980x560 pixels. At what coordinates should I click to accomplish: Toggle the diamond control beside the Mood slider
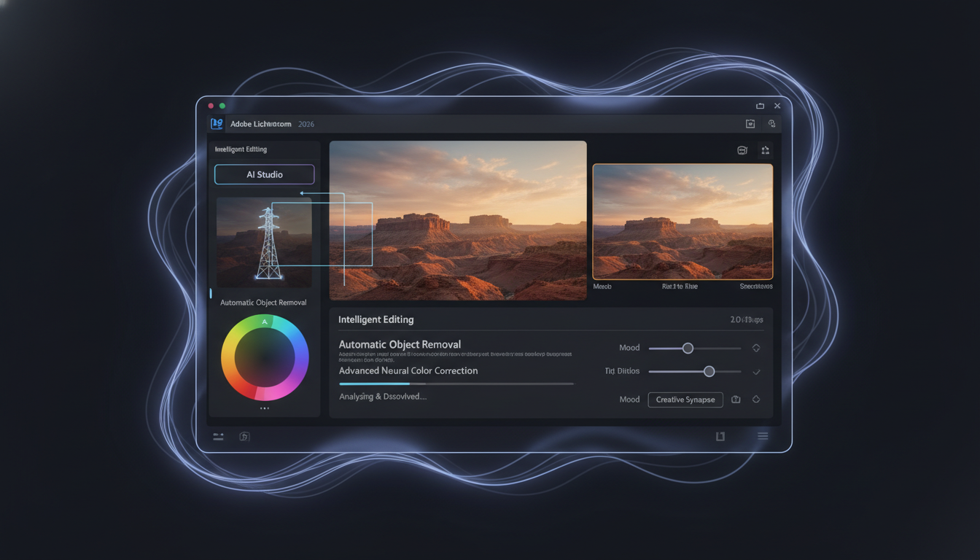[756, 348]
